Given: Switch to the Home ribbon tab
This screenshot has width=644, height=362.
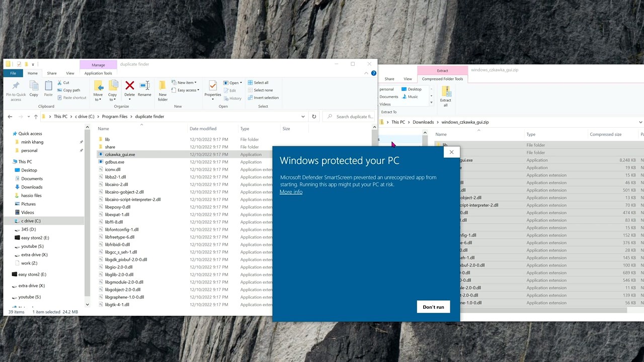Looking at the screenshot, I should 32,73.
